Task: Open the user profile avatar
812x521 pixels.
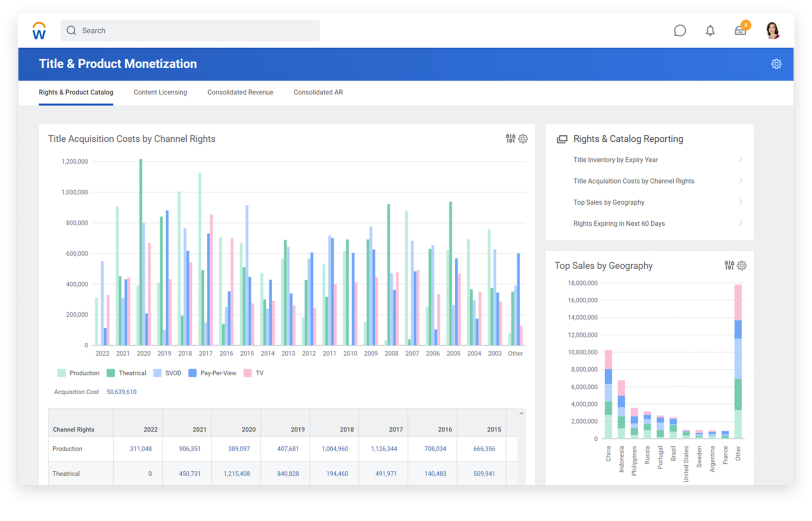Action: coord(773,30)
